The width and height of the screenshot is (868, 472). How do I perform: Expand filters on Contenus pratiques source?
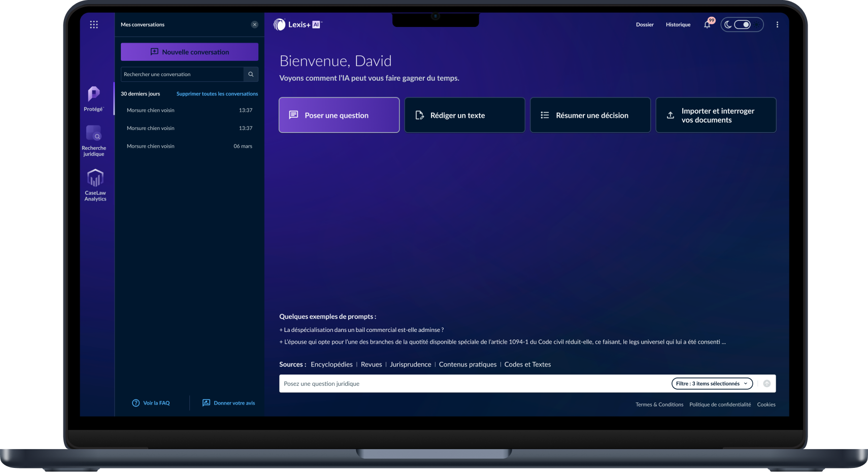467,364
